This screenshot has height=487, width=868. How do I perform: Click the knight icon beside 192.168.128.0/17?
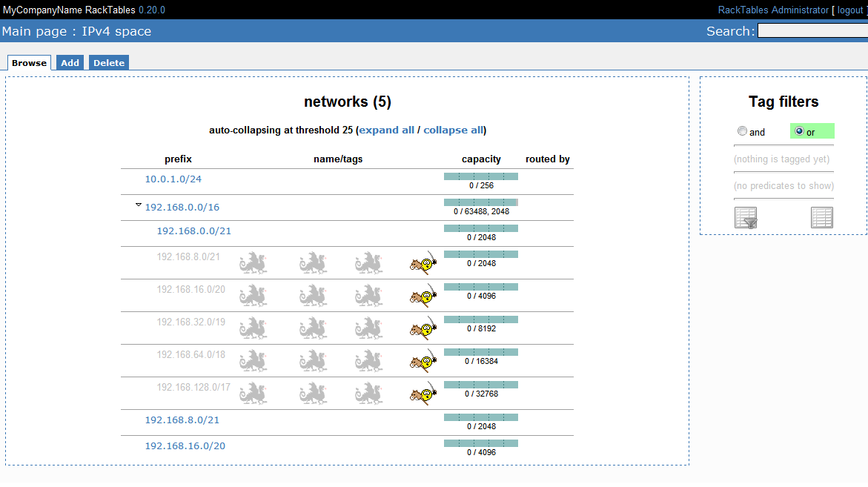pos(423,393)
